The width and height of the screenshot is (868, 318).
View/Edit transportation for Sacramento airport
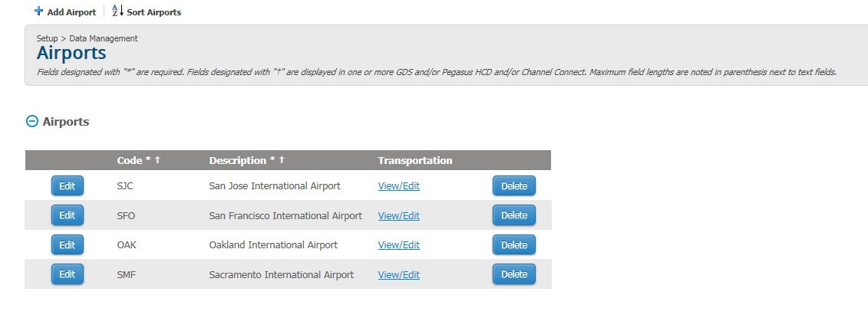(398, 275)
